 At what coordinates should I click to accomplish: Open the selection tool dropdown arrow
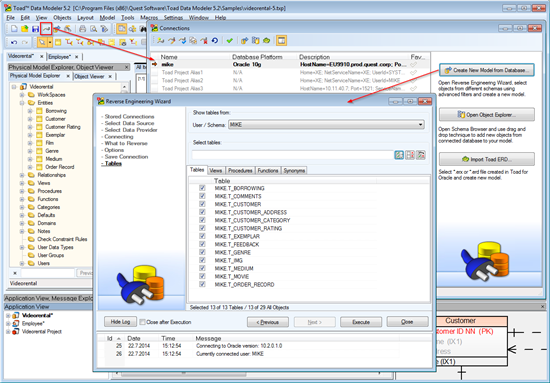pos(50,42)
